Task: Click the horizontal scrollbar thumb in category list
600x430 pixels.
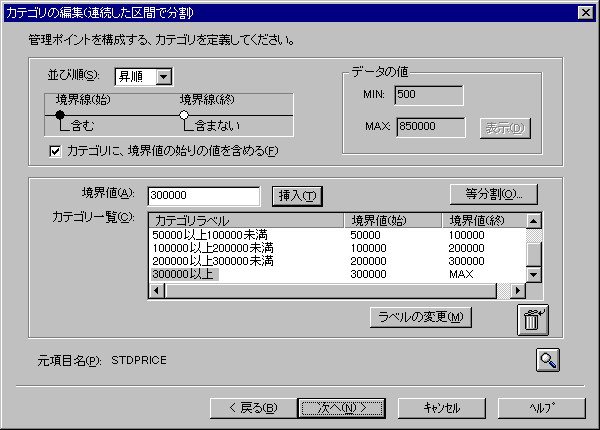Action: [x=330, y=291]
